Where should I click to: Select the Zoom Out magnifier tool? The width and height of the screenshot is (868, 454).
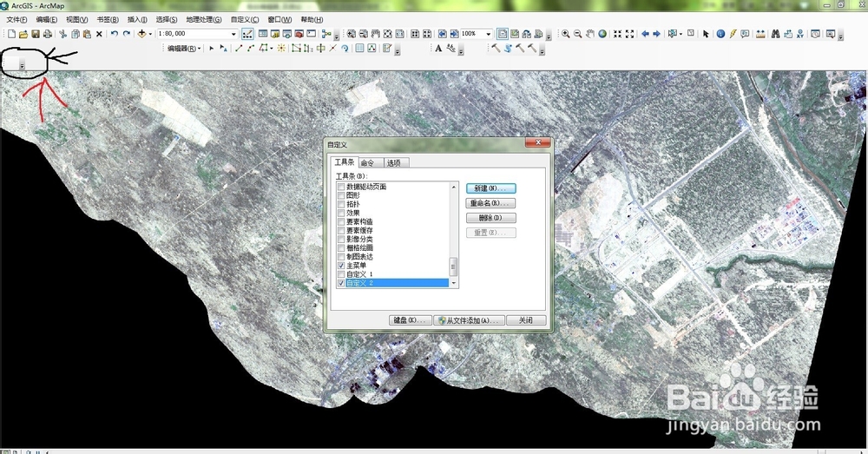pyautogui.click(x=577, y=34)
